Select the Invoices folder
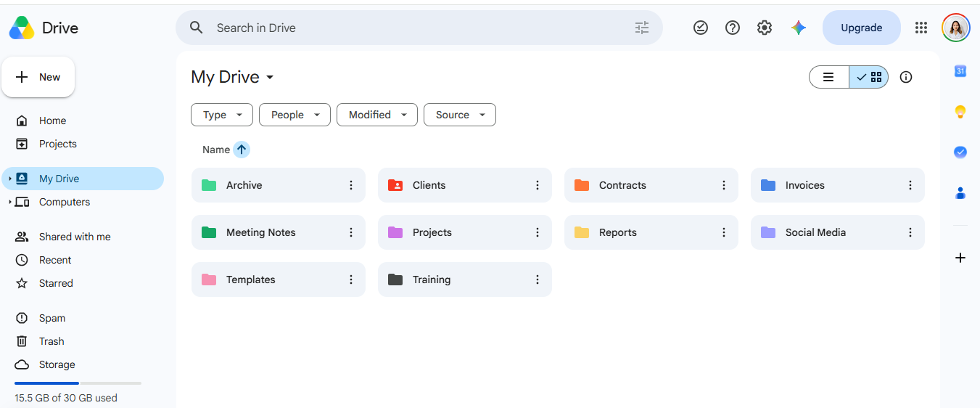Image resolution: width=980 pixels, height=408 pixels. pos(838,185)
